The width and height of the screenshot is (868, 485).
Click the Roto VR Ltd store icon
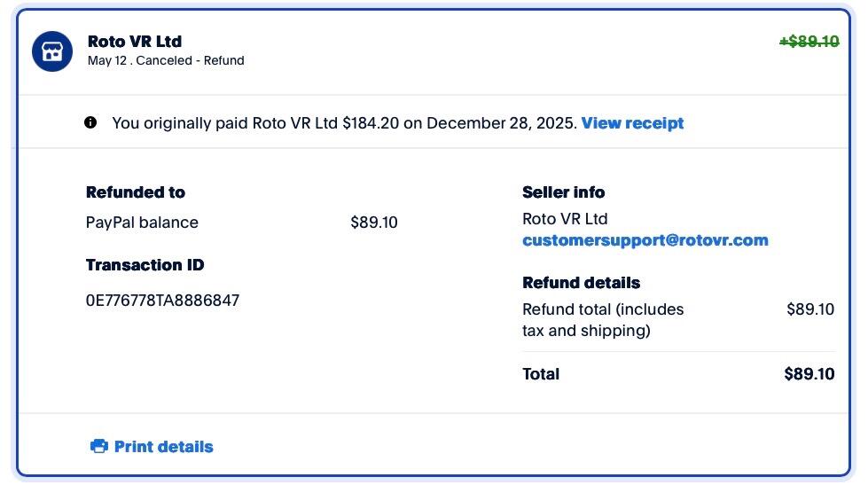pyautogui.click(x=52, y=51)
